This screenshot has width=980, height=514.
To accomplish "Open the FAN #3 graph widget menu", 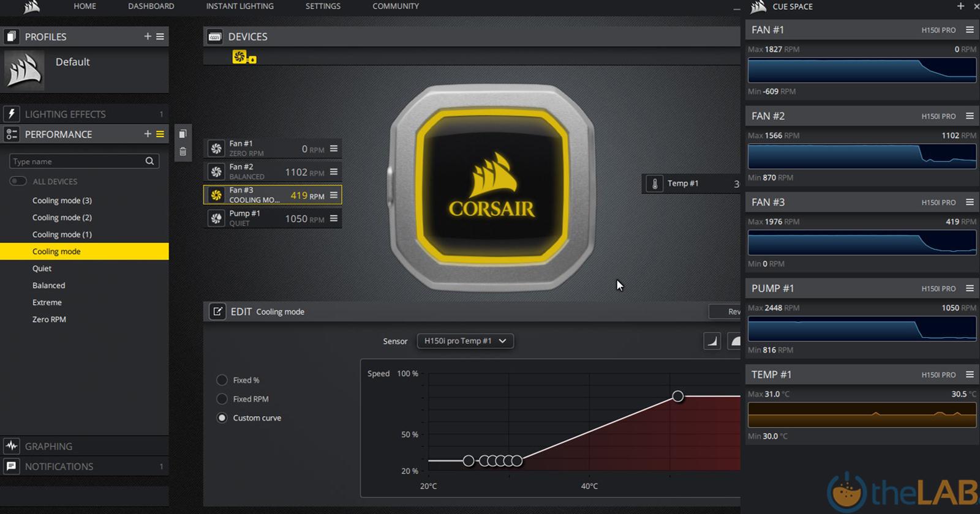I will point(970,202).
